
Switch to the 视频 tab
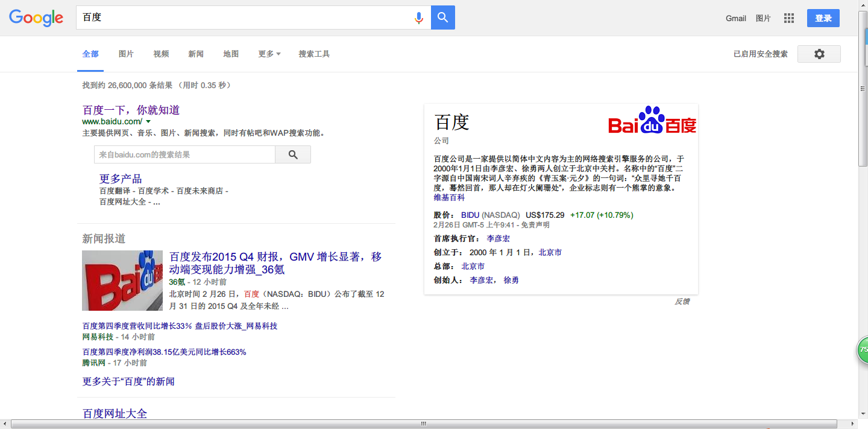click(x=161, y=54)
